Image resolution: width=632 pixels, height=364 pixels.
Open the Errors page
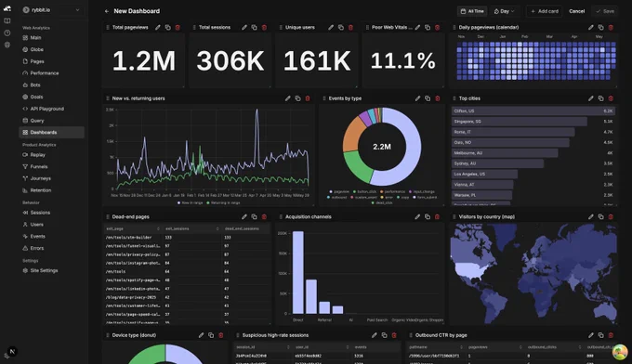[52, 249]
